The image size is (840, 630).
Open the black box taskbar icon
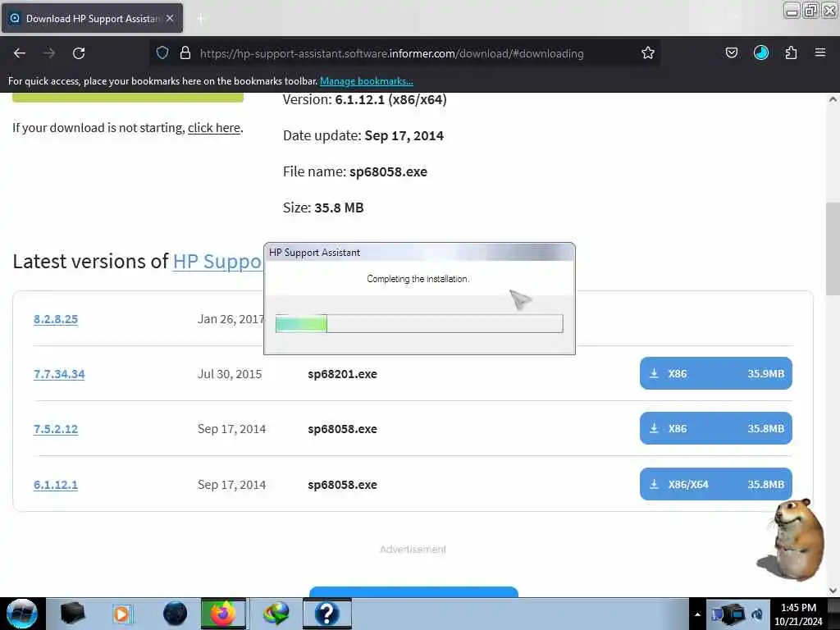73,614
